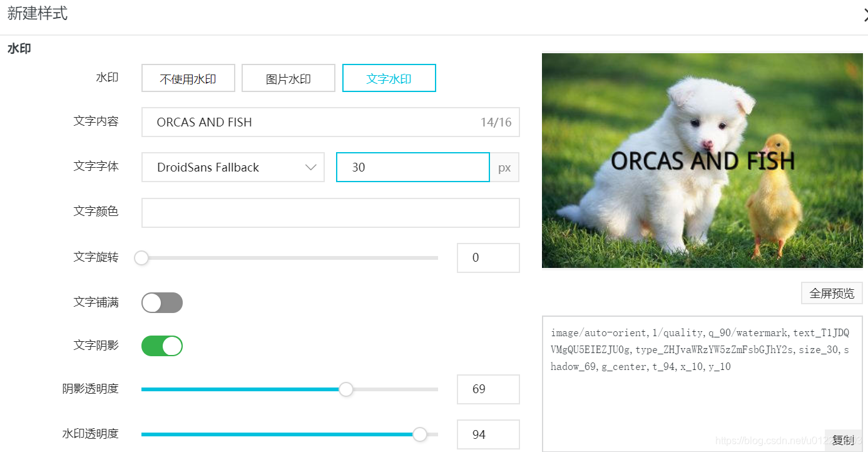Click the 水印透明度 slider handle

[420, 434]
